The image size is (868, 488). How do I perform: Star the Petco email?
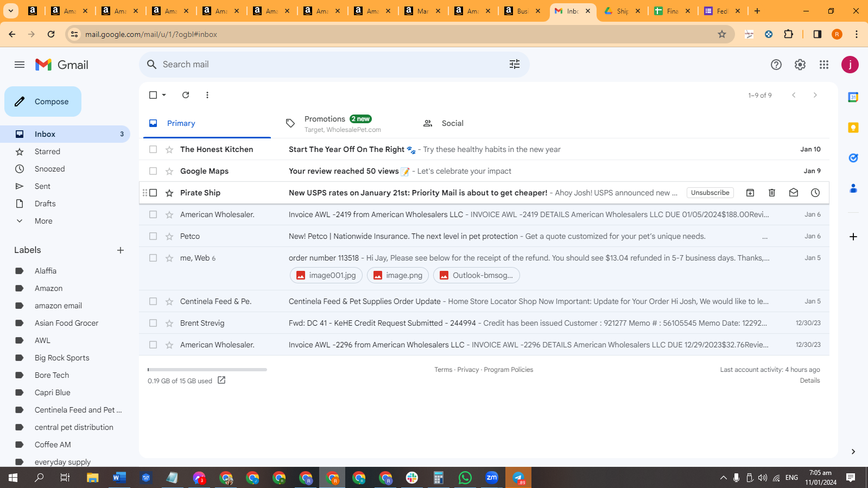[169, 236]
